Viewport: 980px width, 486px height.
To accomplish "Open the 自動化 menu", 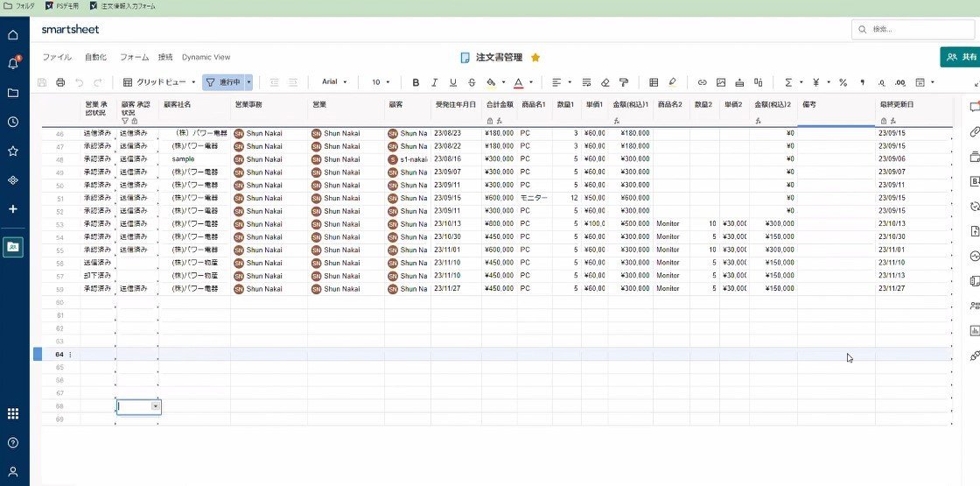I will pyautogui.click(x=95, y=57).
